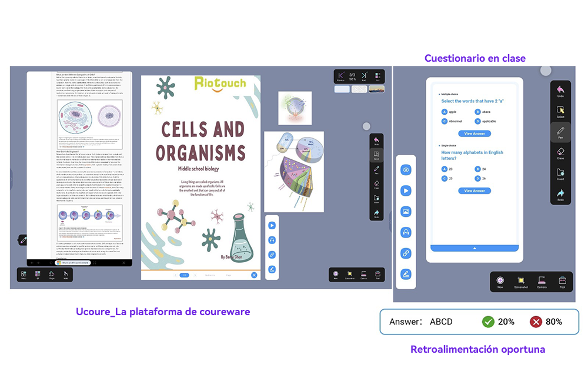Go to Previous page in page navigator
This screenshot has width=588, height=388.
(x=340, y=76)
